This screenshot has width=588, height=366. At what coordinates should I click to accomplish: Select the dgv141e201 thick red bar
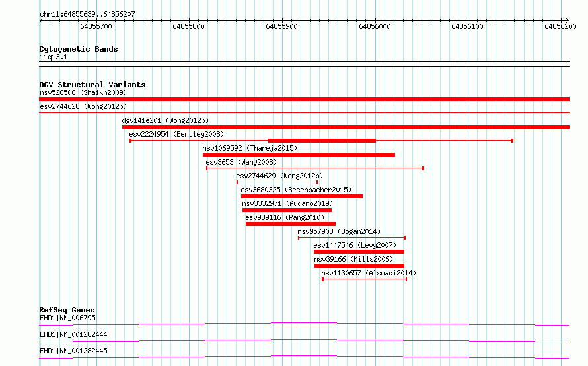pos(346,127)
